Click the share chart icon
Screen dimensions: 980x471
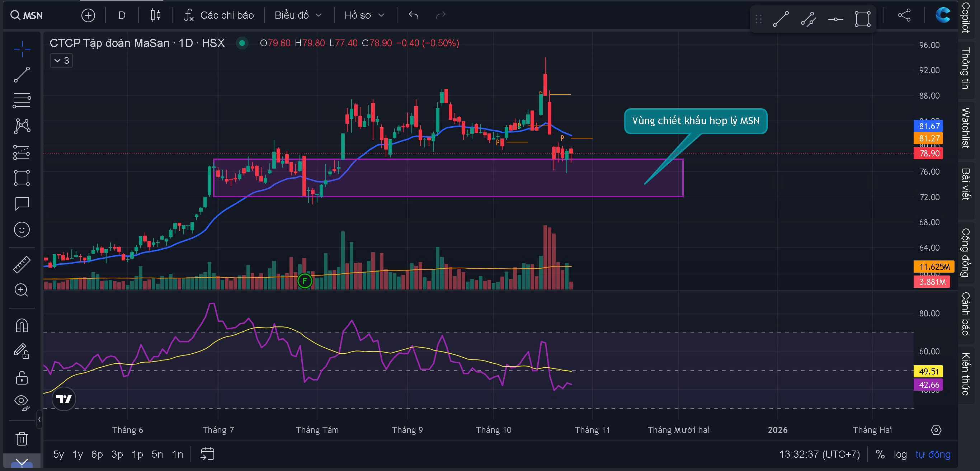[904, 15]
